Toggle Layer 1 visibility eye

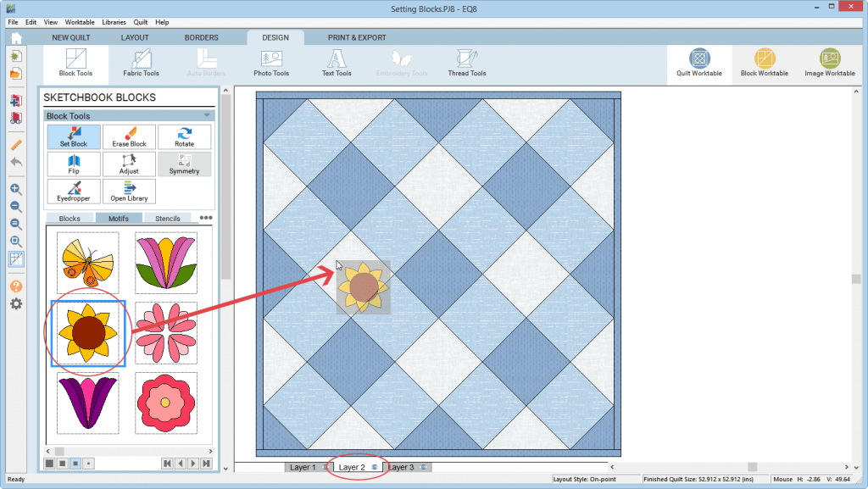coord(325,468)
